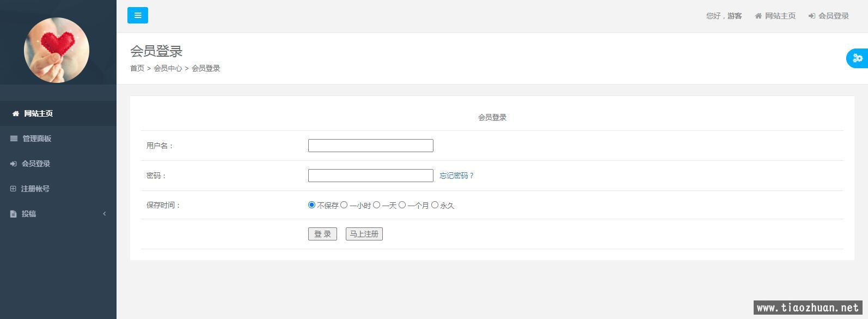Click the bars icon beside 管理面板
Screen dimensions: 868x319
coord(14,139)
